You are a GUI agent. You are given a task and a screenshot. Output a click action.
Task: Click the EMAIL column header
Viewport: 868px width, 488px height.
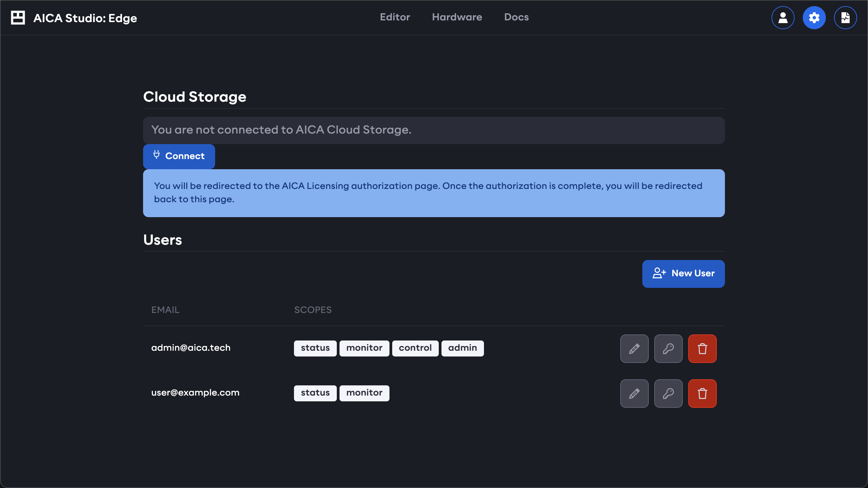click(166, 310)
